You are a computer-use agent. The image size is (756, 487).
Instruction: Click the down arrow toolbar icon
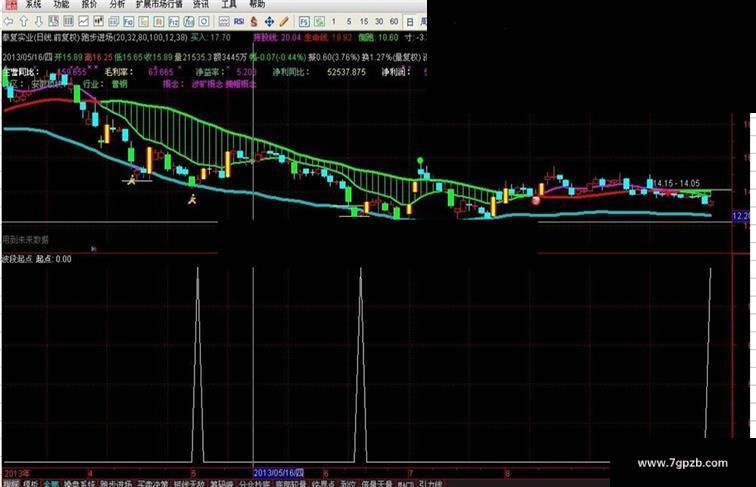click(39, 21)
